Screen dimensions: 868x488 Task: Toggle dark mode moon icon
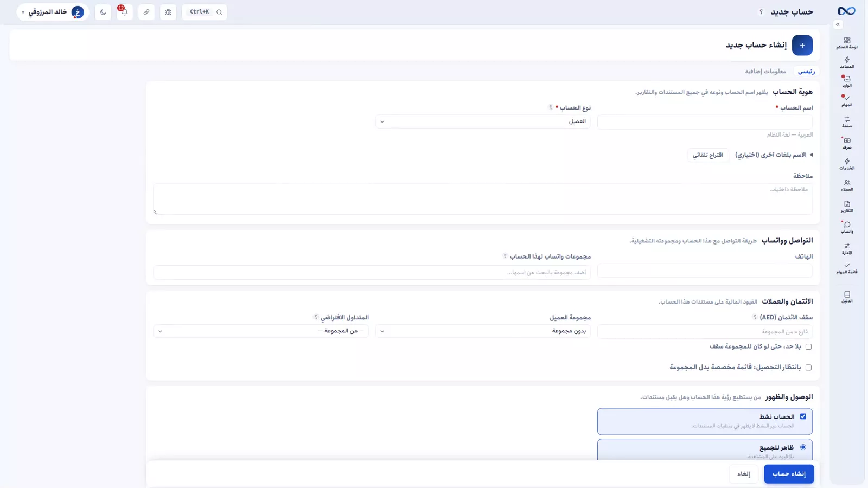[x=103, y=12]
